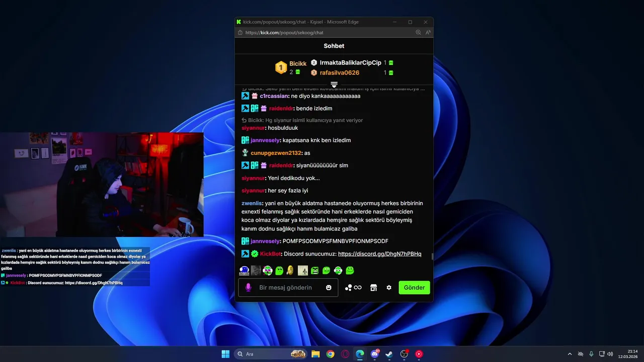This screenshot has width=644, height=362.
Task: Click username cunupgezwen2132
Action: coord(276,153)
